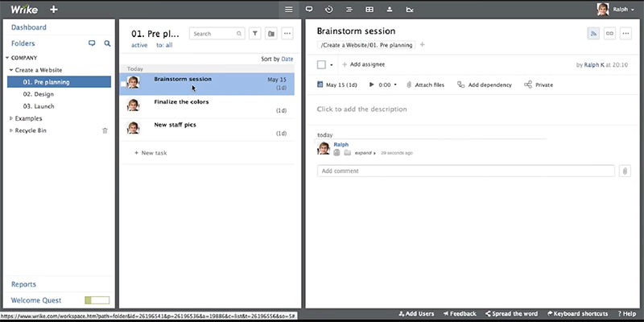Tick the checkbox on the Brainstorm session row
The height and width of the screenshot is (322, 644).
(x=123, y=83)
